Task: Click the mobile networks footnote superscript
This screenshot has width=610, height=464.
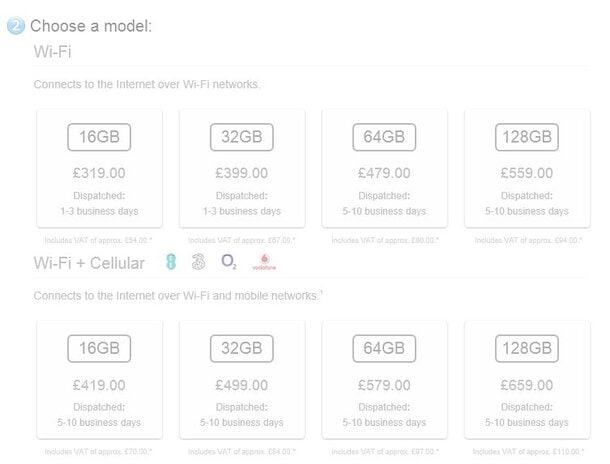Action: point(321,292)
